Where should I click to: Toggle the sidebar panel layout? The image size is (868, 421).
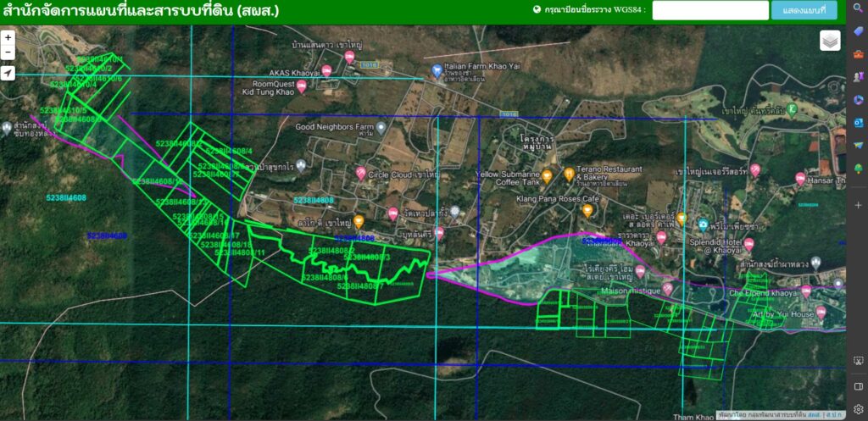tap(858, 386)
